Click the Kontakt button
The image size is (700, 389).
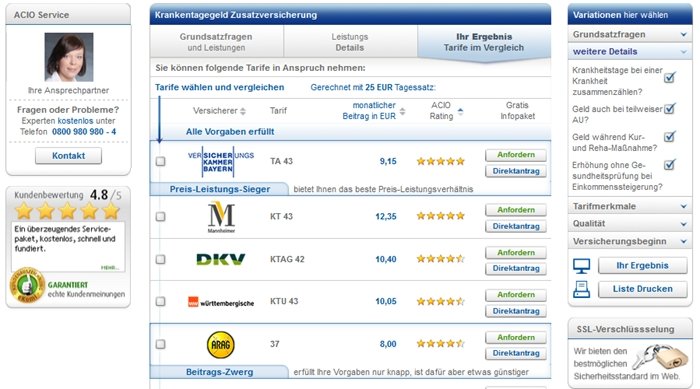(68, 156)
